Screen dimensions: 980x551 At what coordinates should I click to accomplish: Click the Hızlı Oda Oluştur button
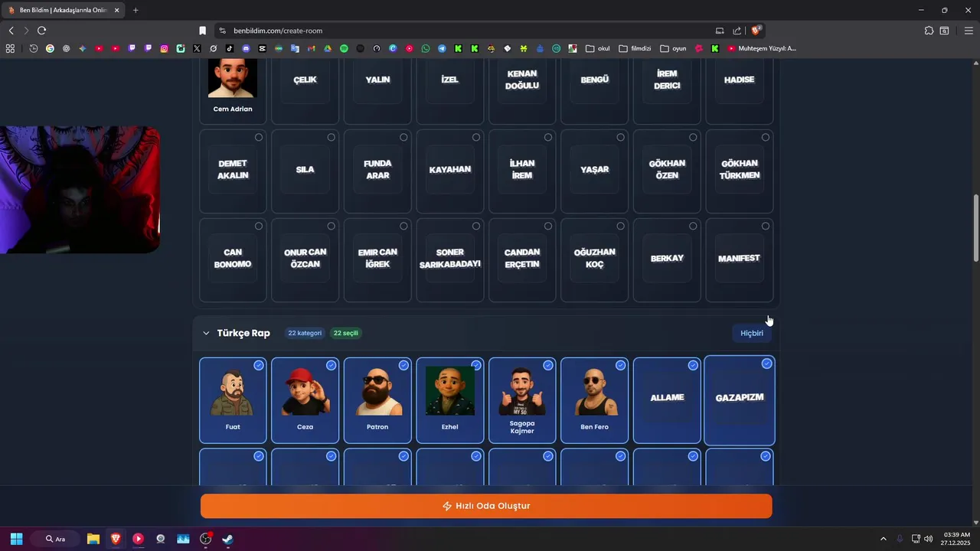486,506
